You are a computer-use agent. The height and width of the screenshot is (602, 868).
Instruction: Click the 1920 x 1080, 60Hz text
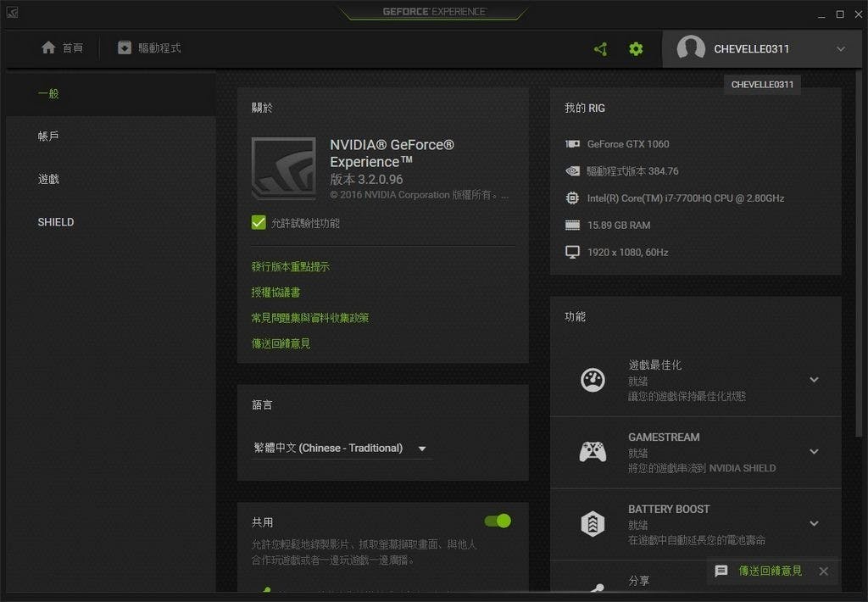pyautogui.click(x=627, y=252)
